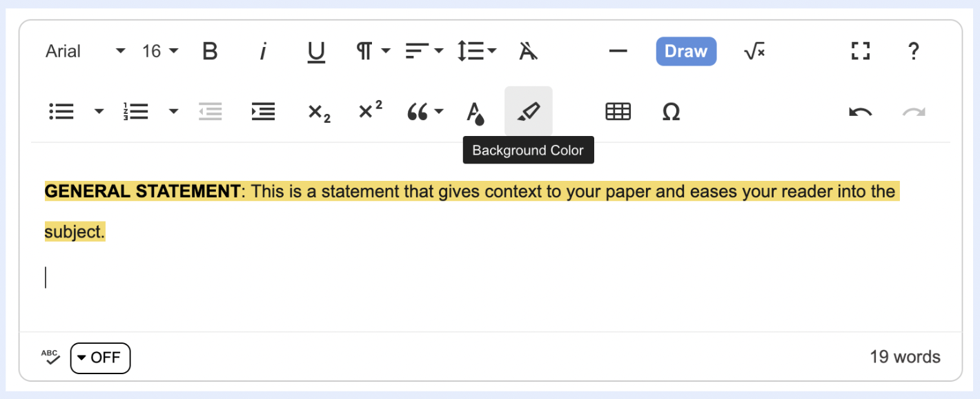Insert a horizontal line
This screenshot has height=399, width=980.
[x=618, y=51]
